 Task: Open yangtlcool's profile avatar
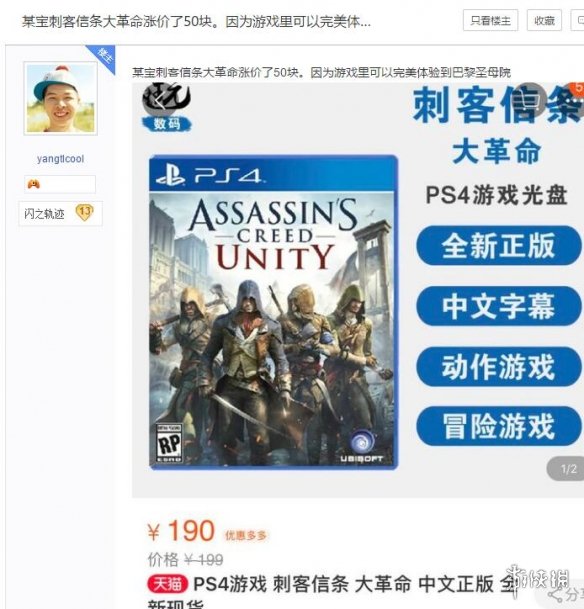(x=61, y=98)
